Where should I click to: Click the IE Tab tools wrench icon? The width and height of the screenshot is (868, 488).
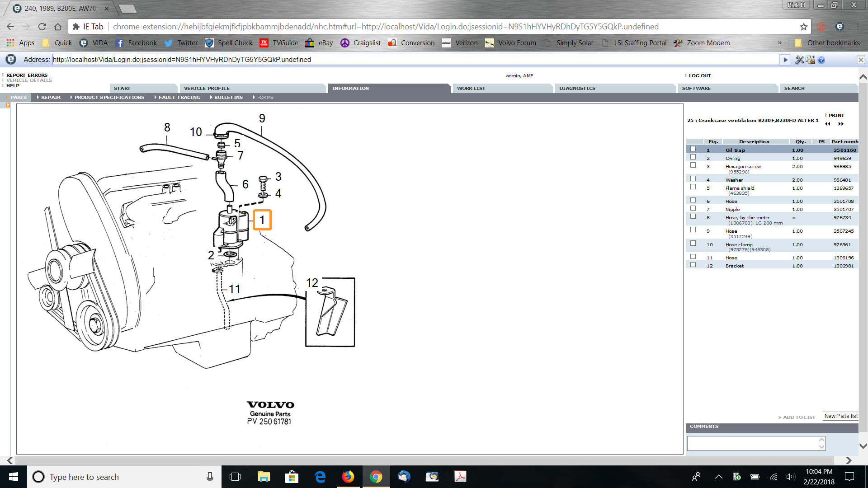pos(799,60)
